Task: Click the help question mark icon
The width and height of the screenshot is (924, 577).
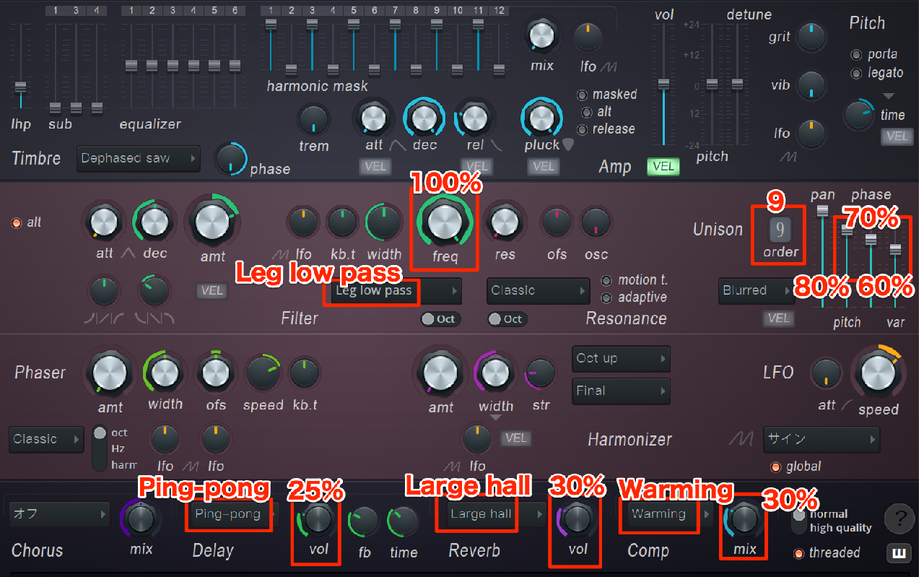Action: pyautogui.click(x=899, y=518)
